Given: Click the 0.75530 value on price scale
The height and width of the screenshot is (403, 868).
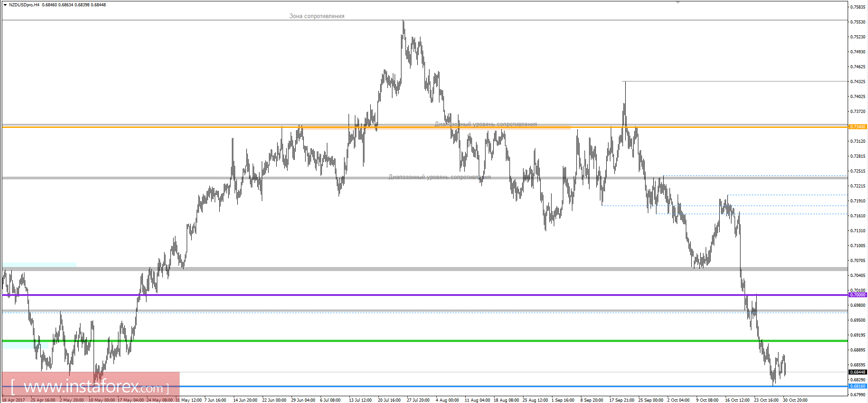Looking at the screenshot, I should (x=858, y=22).
